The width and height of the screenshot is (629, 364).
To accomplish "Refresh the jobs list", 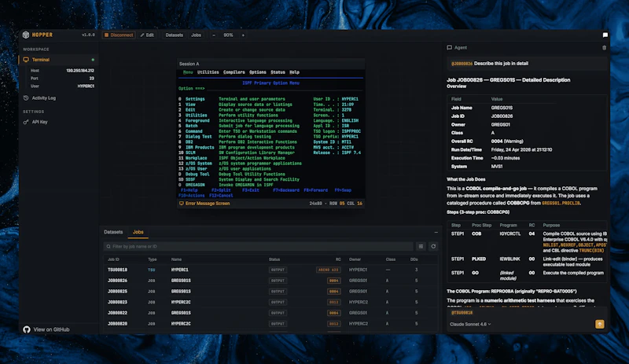I will click(x=433, y=246).
